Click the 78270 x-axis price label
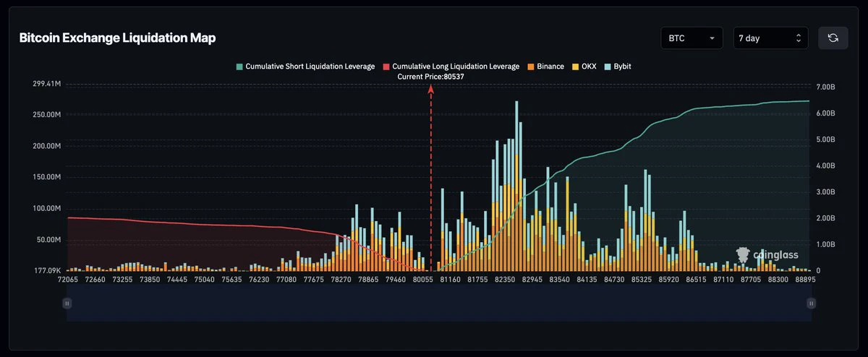The width and height of the screenshot is (868, 357). click(339, 279)
